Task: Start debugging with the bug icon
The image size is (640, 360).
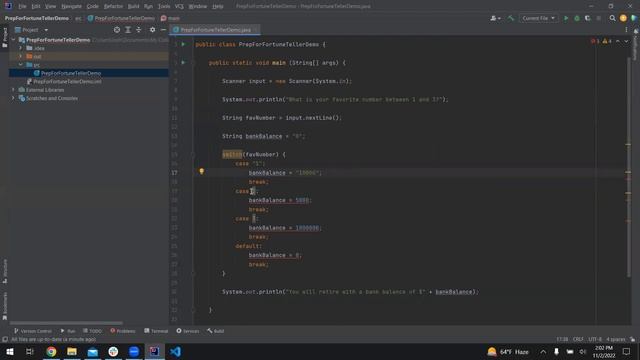Action: [x=577, y=18]
